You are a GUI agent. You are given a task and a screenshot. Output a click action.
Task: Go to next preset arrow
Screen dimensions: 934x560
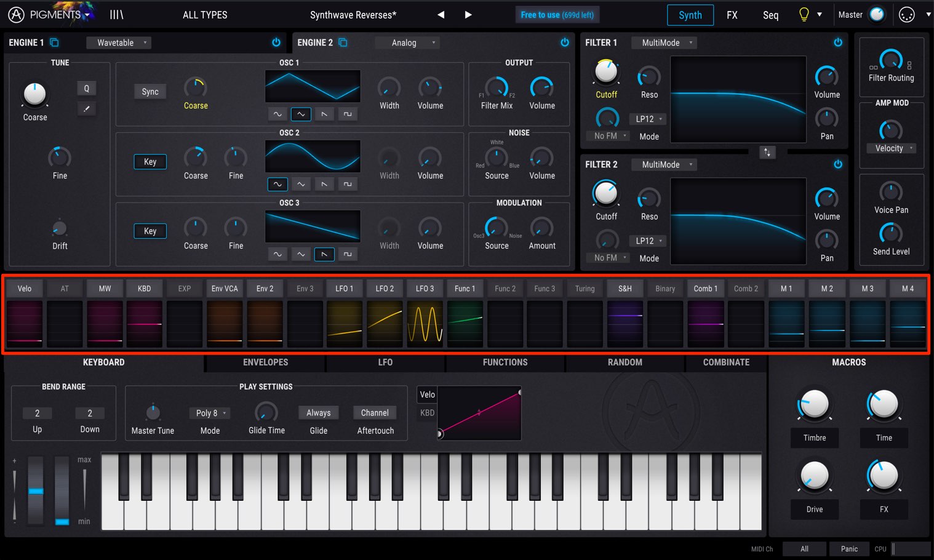[468, 15]
